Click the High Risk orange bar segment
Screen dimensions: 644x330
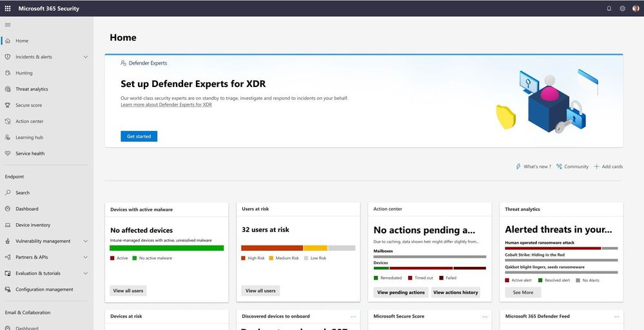tap(272, 248)
